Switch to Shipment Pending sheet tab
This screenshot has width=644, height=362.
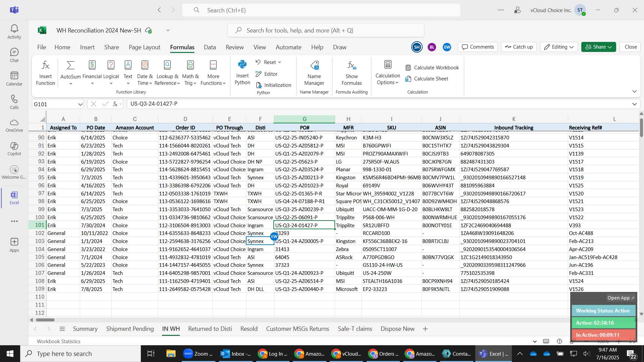130,329
